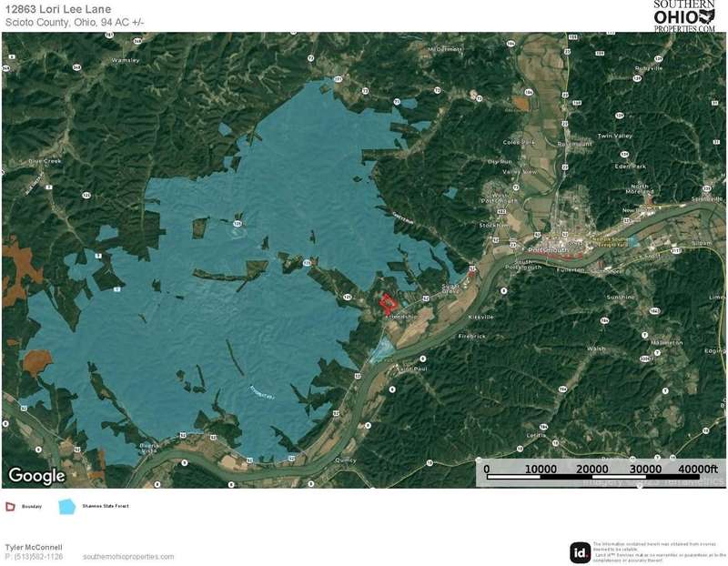
Task: Click the red Boundary legend symbol
Action: click(x=10, y=507)
